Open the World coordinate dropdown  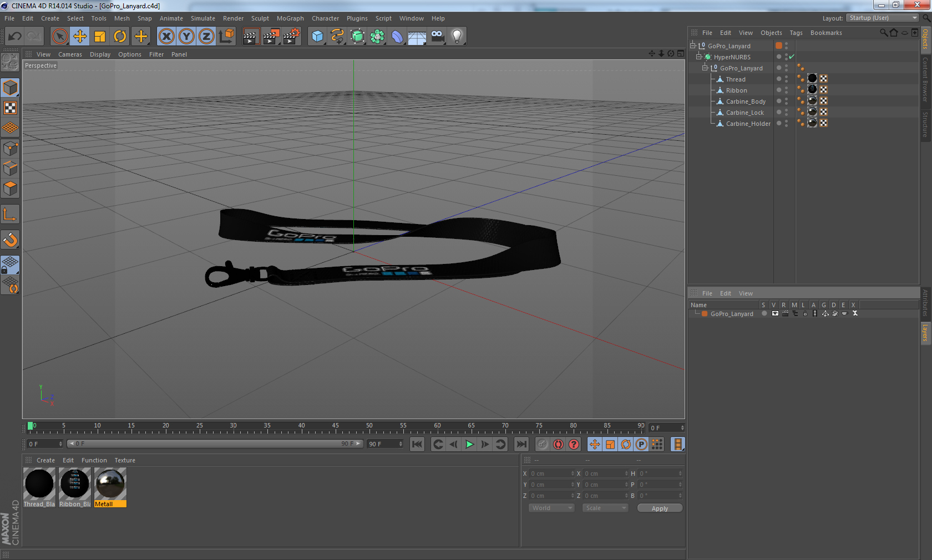pyautogui.click(x=551, y=508)
